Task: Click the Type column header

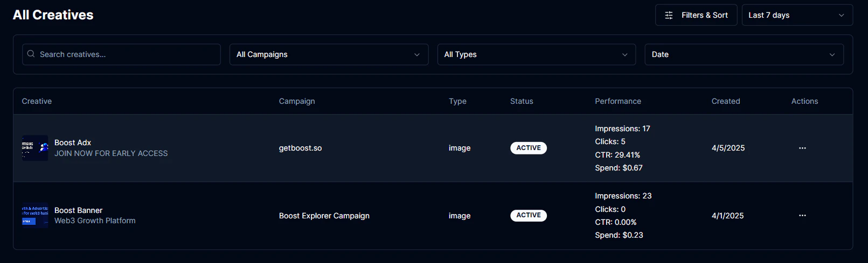Action: click(457, 101)
